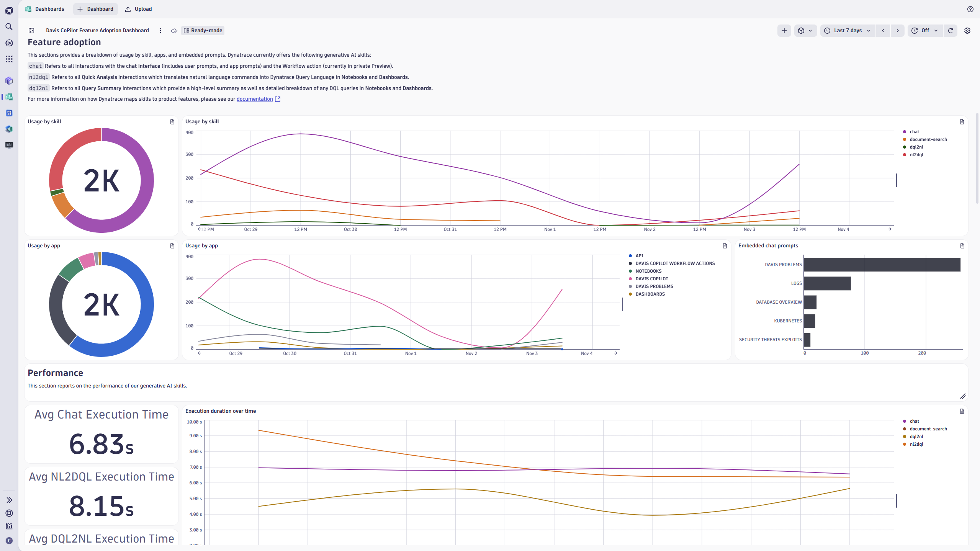Click the add tile plus icon
This screenshot has height=551, width=980.
[784, 30]
